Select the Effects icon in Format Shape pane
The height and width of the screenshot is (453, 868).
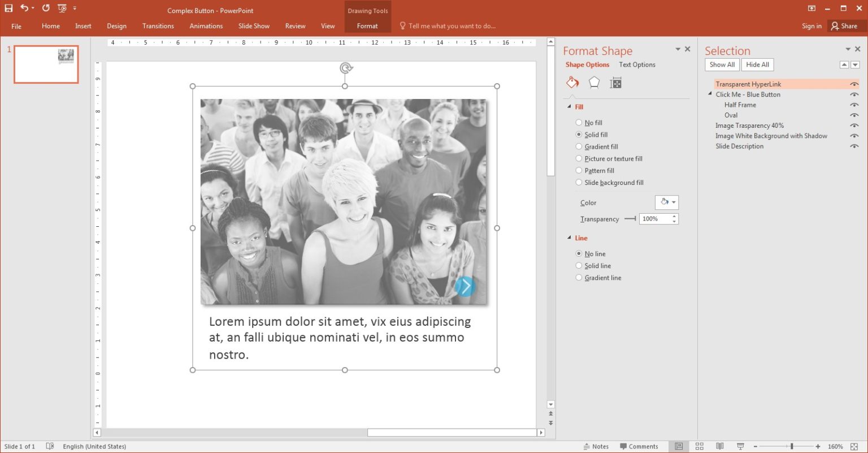click(x=594, y=82)
